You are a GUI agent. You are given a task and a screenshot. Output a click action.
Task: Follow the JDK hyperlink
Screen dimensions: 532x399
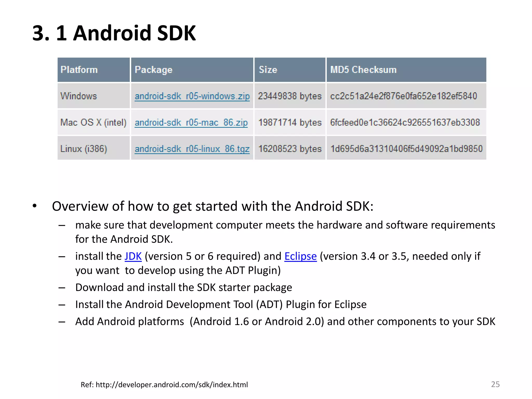[x=133, y=256]
